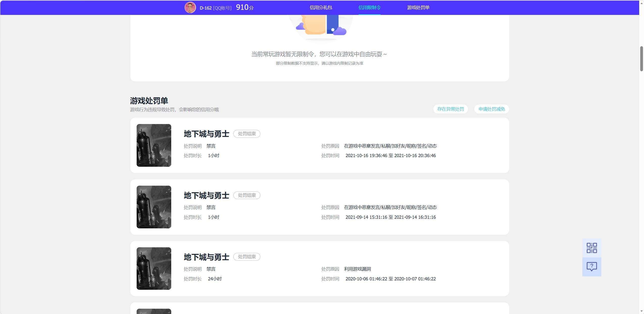644x314 pixels.
Task: Click the 部分限制数据不支持显示 note
Action: pyautogui.click(x=319, y=63)
